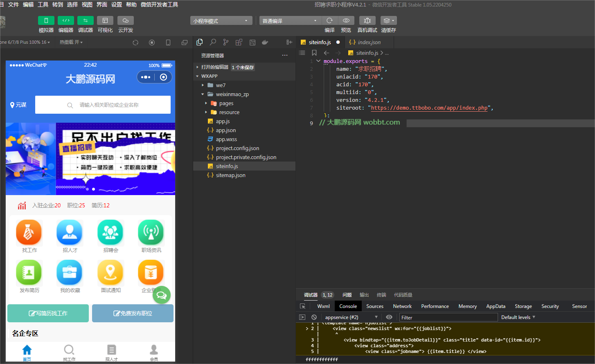Click the bookmark icon in editor breadcrumb bar
This screenshot has width=595, height=364.
pos(314,53)
